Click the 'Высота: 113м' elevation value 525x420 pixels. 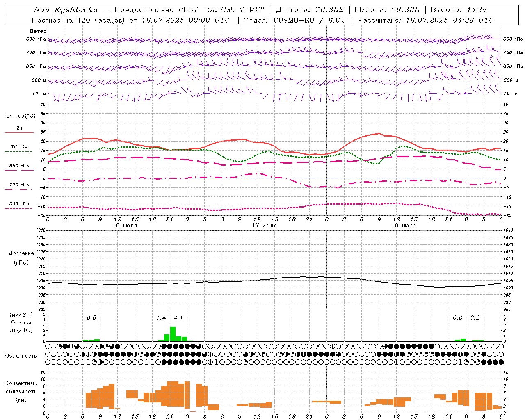click(x=459, y=10)
